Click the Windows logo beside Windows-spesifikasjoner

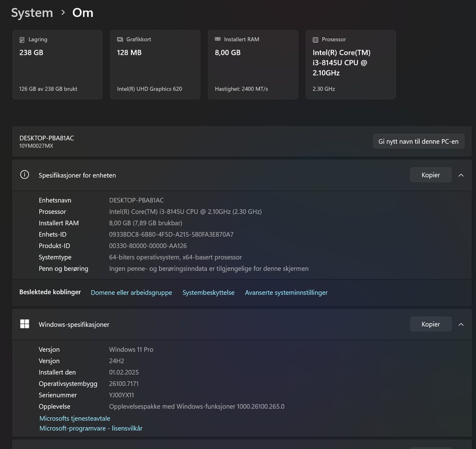coord(24,324)
